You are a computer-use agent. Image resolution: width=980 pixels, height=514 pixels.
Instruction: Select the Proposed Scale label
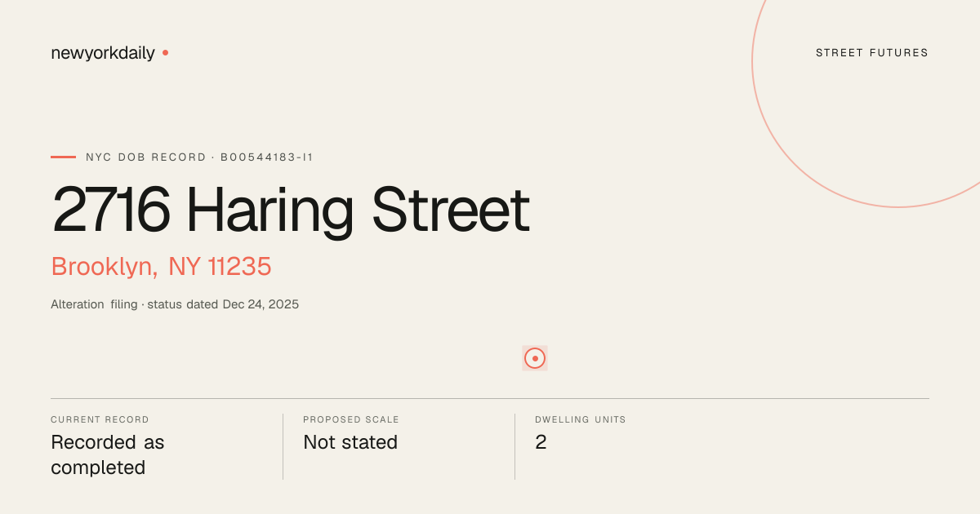[x=351, y=419]
